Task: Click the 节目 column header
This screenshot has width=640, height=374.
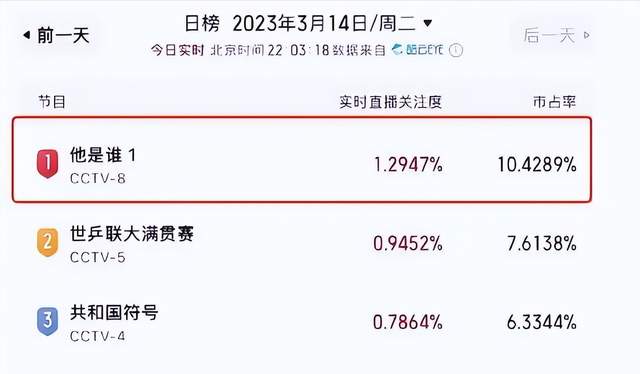Action: pyautogui.click(x=52, y=102)
